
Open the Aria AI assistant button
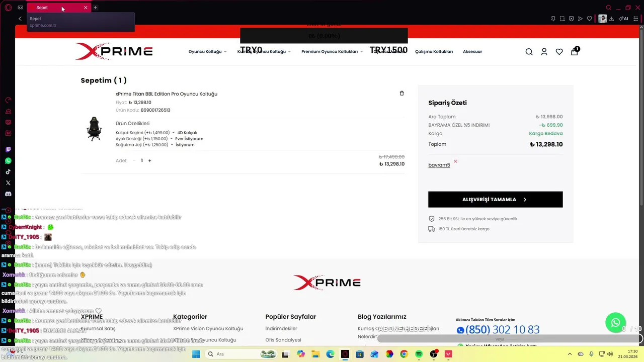click(624, 19)
